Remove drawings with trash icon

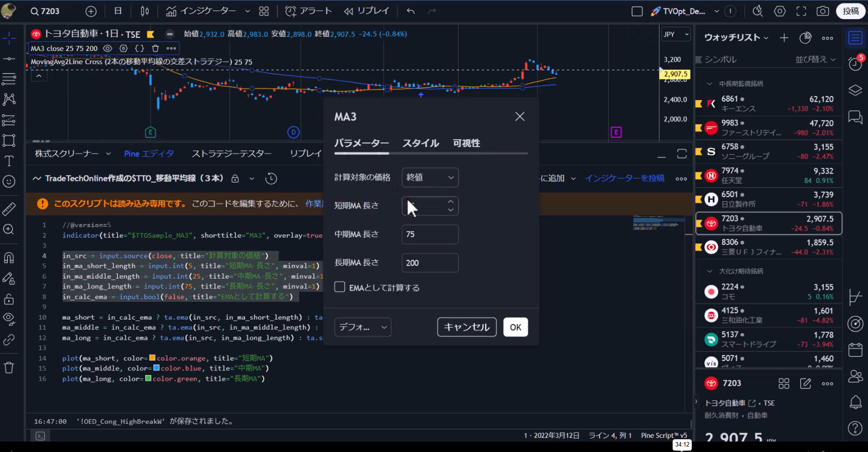click(9, 367)
